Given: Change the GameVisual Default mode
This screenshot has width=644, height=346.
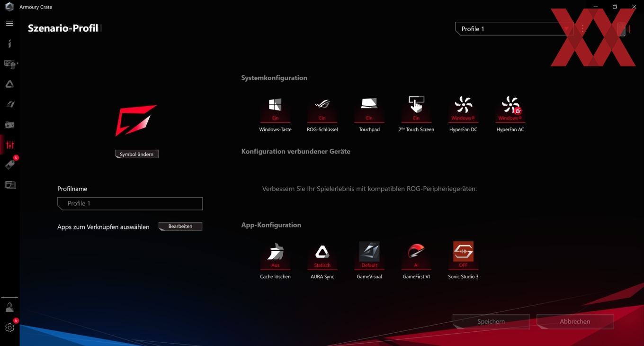Looking at the screenshot, I should pyautogui.click(x=369, y=256).
